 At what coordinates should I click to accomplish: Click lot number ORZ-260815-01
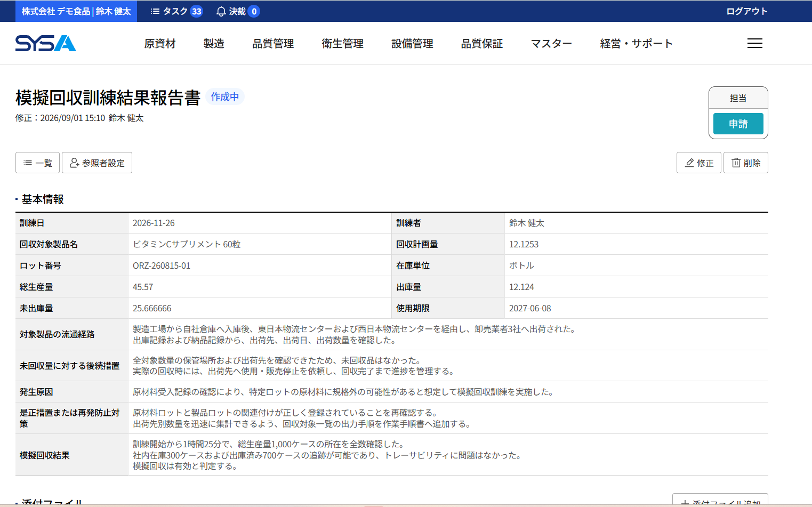click(162, 265)
